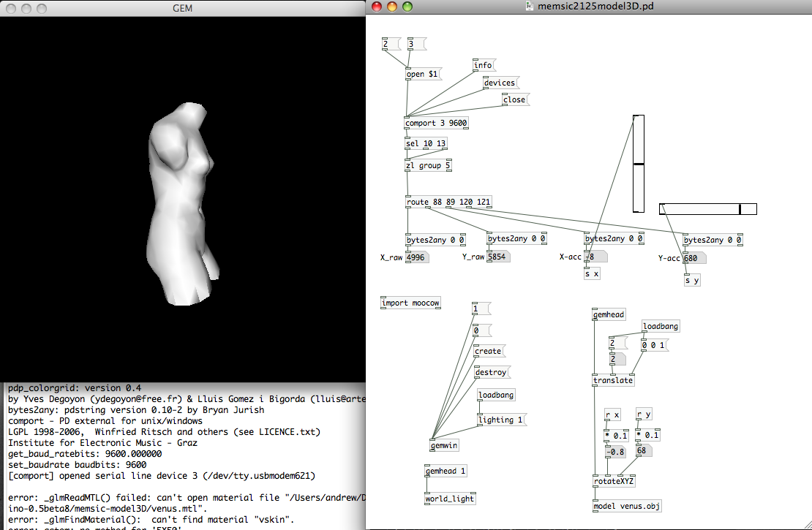Click the "0 0 1" message box
The image size is (812, 530).
(x=655, y=345)
